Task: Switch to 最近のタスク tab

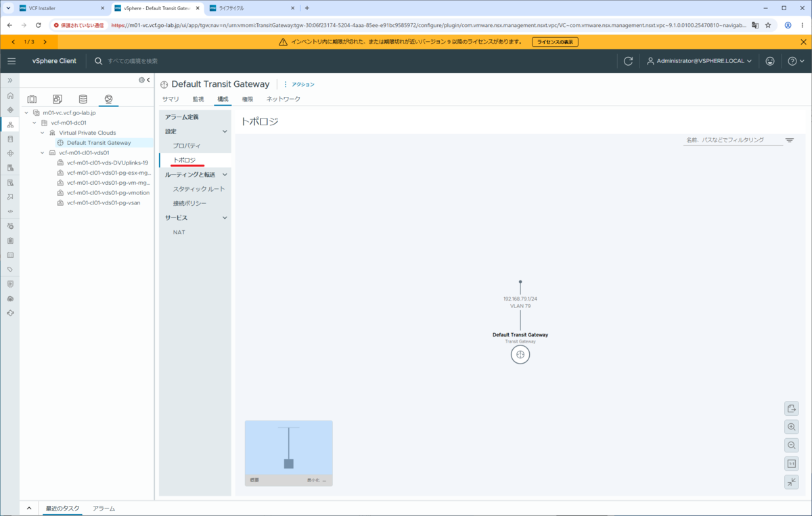Action: (x=62, y=508)
